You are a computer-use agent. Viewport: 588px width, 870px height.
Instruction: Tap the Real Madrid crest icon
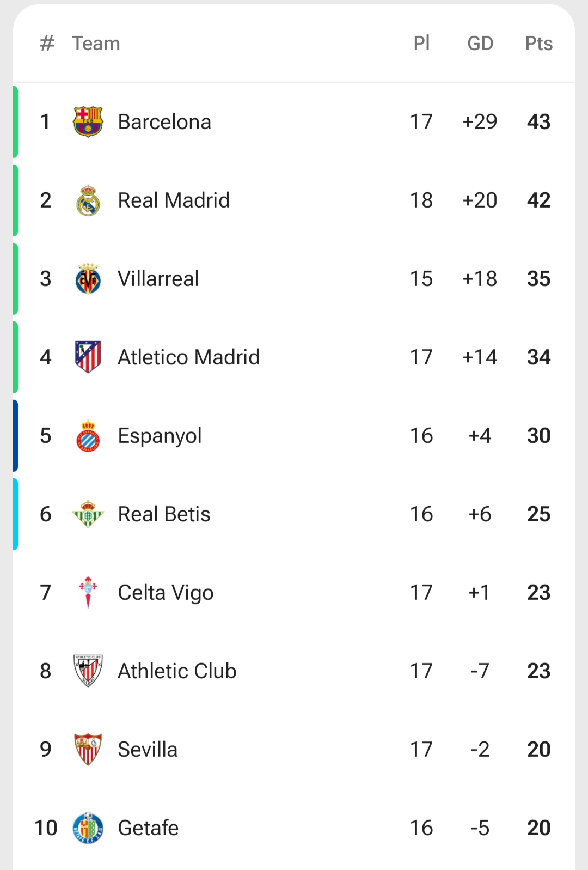click(x=88, y=200)
